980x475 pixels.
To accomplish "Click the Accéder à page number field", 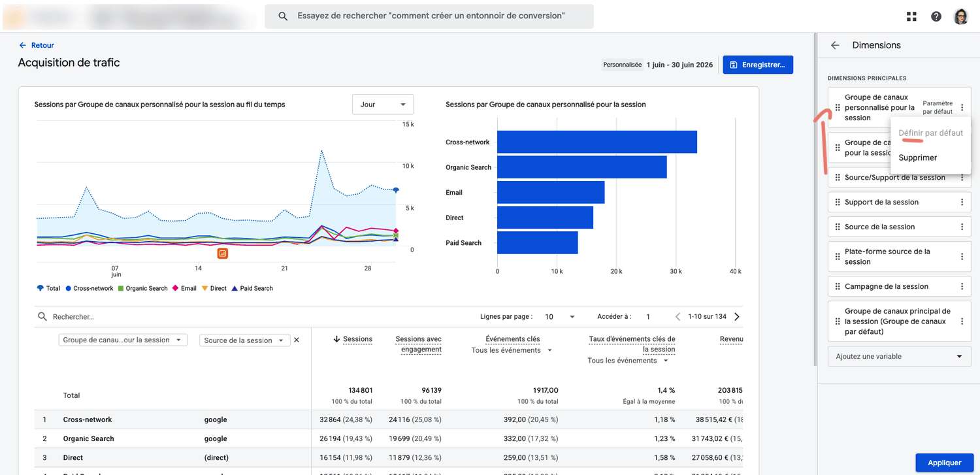I will coord(648,317).
